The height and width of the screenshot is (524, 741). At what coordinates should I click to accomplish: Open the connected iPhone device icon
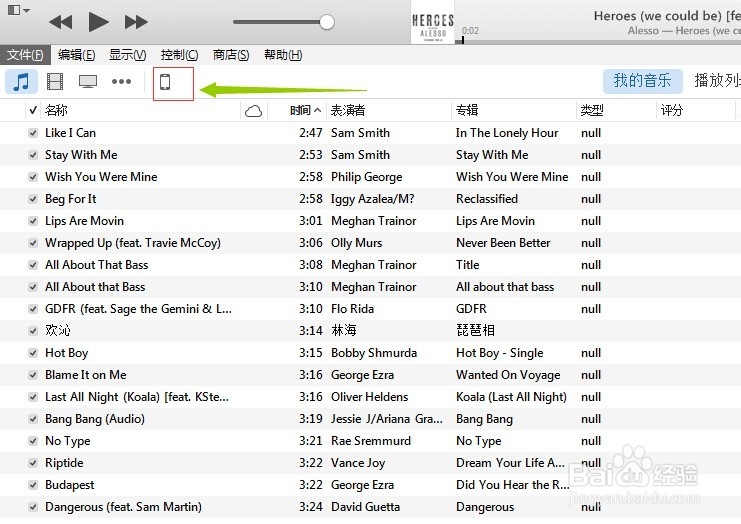coord(165,82)
